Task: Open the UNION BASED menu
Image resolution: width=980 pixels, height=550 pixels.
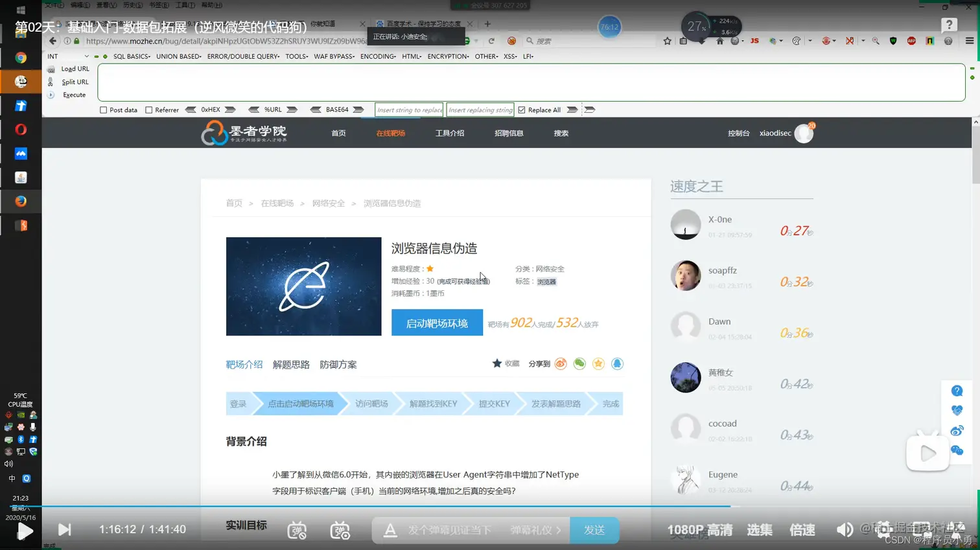Action: (x=179, y=56)
